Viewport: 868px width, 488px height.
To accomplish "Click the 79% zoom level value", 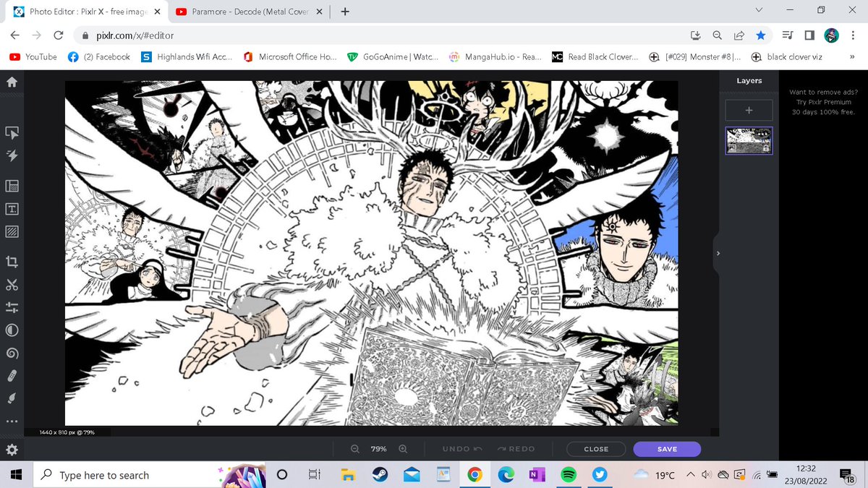I will pos(379,449).
